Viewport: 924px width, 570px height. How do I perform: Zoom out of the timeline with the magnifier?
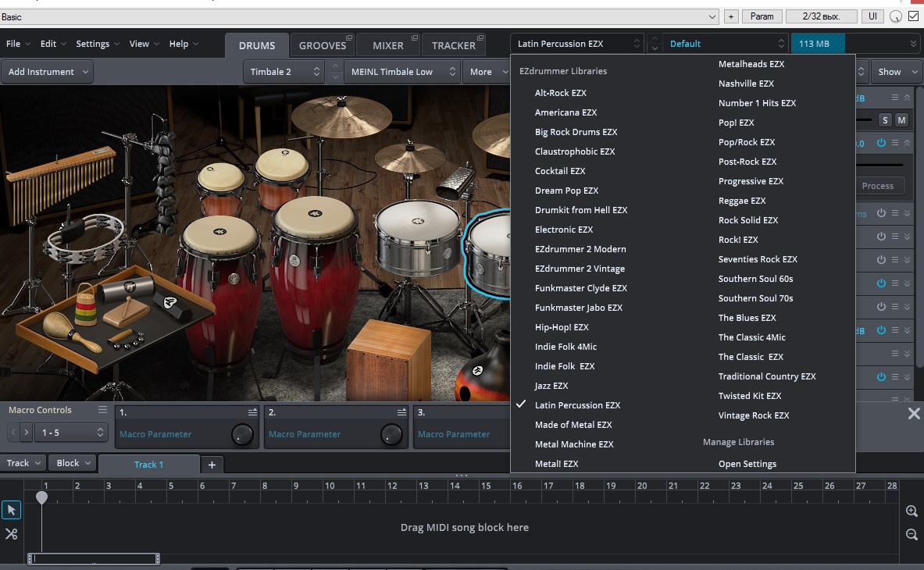pos(911,534)
